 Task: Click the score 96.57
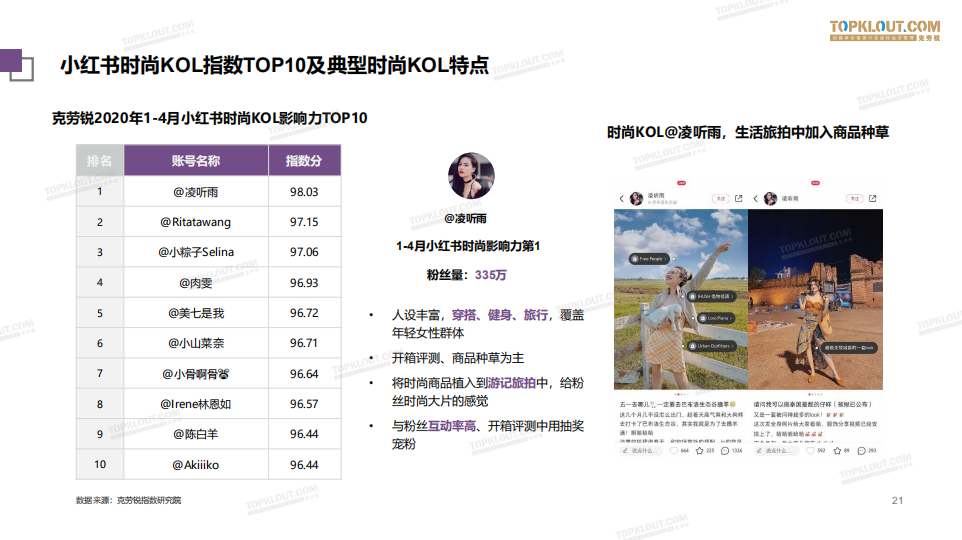pyautogui.click(x=304, y=404)
